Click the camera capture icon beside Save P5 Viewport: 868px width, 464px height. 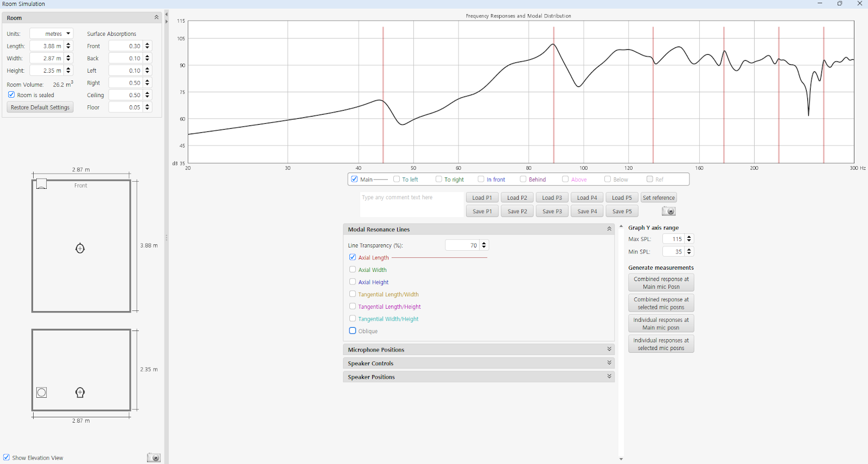pos(668,211)
